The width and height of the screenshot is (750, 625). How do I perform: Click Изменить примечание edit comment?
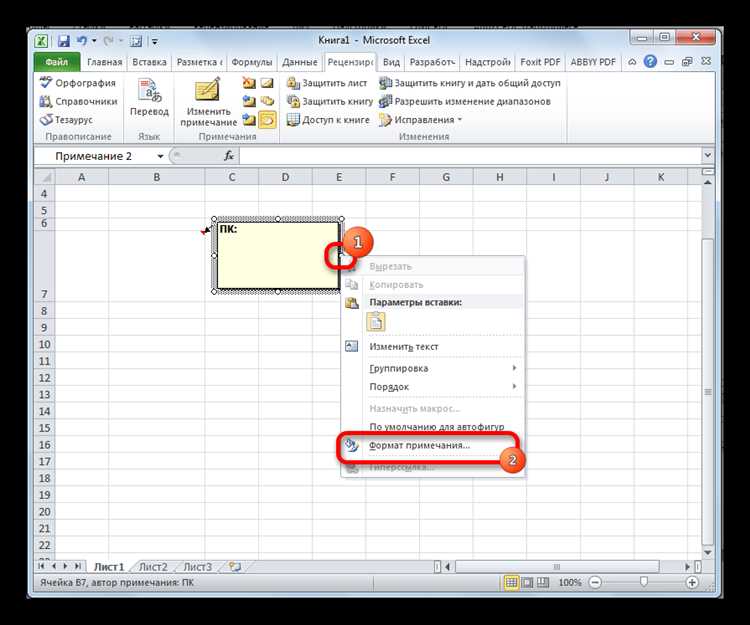point(209,102)
